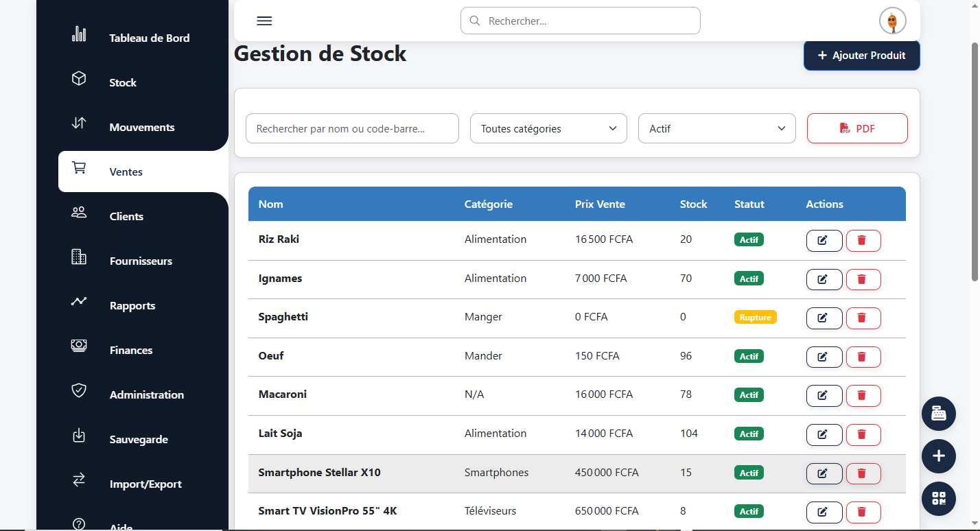The height and width of the screenshot is (531, 980).
Task: Delete the Riz Raki product
Action: (863, 241)
